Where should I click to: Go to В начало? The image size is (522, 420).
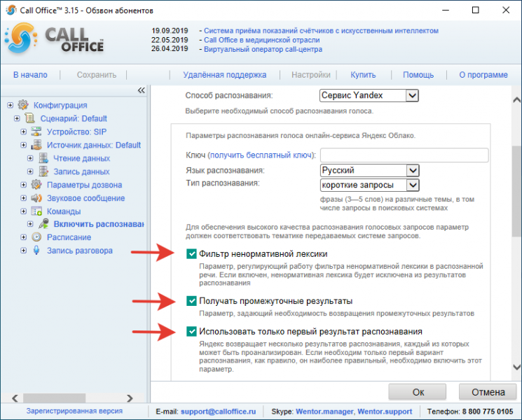coord(30,75)
